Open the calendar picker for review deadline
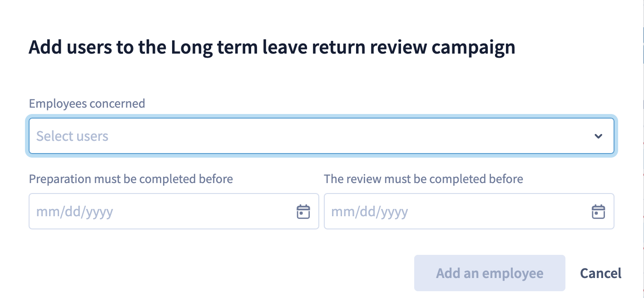This screenshot has height=298, width=644. click(x=598, y=212)
